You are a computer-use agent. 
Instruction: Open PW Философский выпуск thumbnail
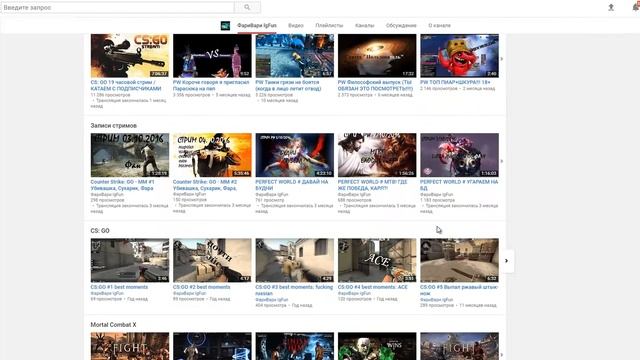click(377, 56)
